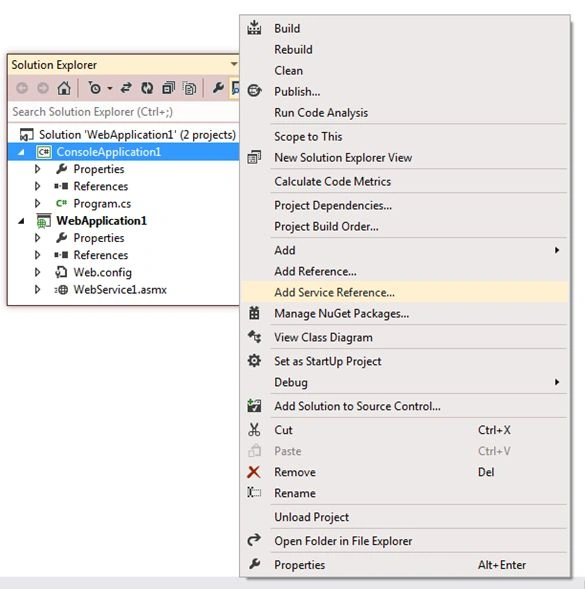Expand the Web.config node

pos(37,272)
